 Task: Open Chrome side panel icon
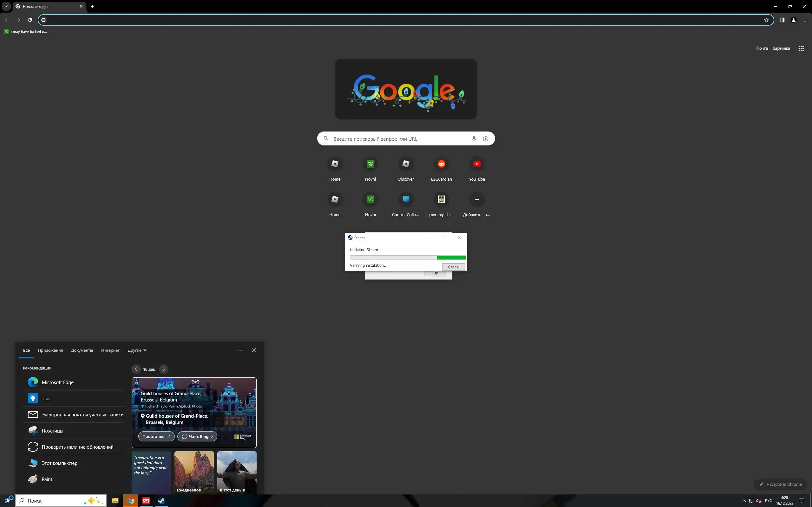click(x=782, y=20)
